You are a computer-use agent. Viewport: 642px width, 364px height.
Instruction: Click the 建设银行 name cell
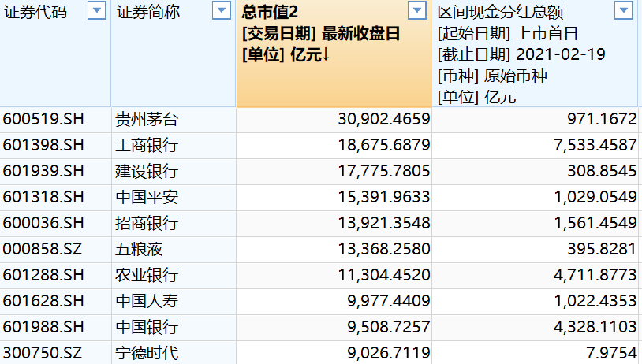pos(174,172)
